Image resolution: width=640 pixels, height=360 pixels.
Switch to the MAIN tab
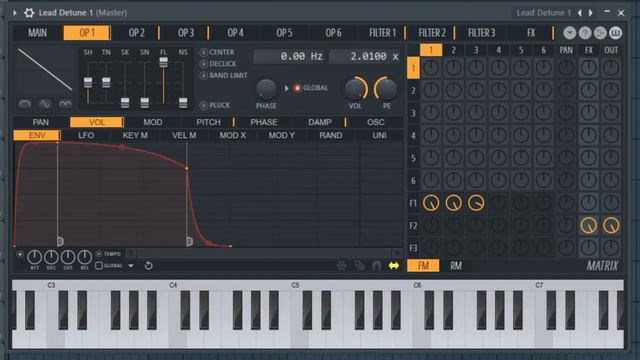[x=38, y=33]
